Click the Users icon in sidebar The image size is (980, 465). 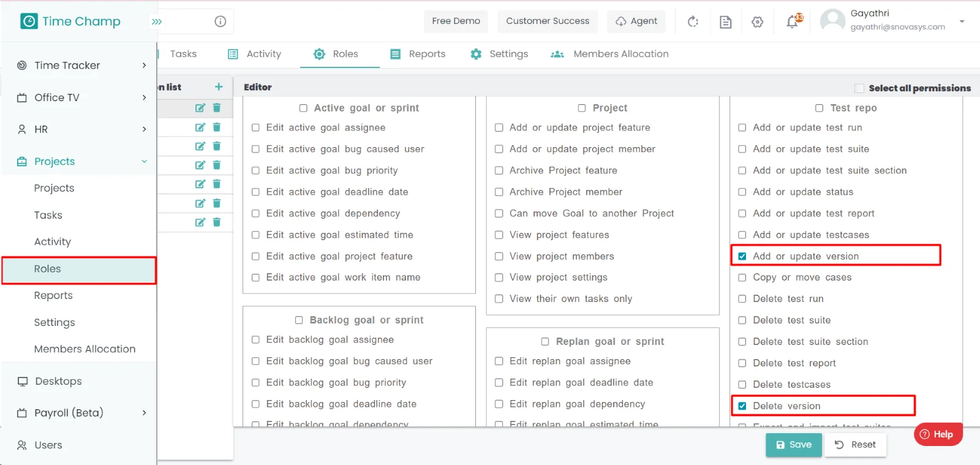(x=22, y=445)
